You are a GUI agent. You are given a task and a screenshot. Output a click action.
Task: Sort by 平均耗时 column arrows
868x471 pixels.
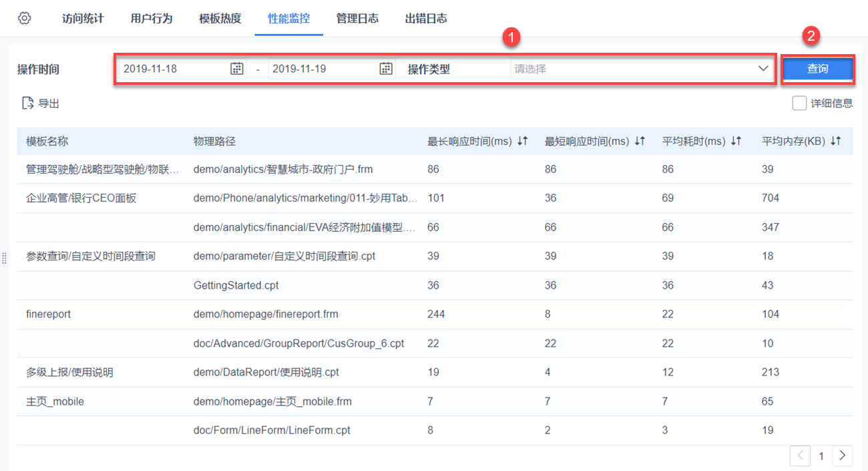[736, 141]
